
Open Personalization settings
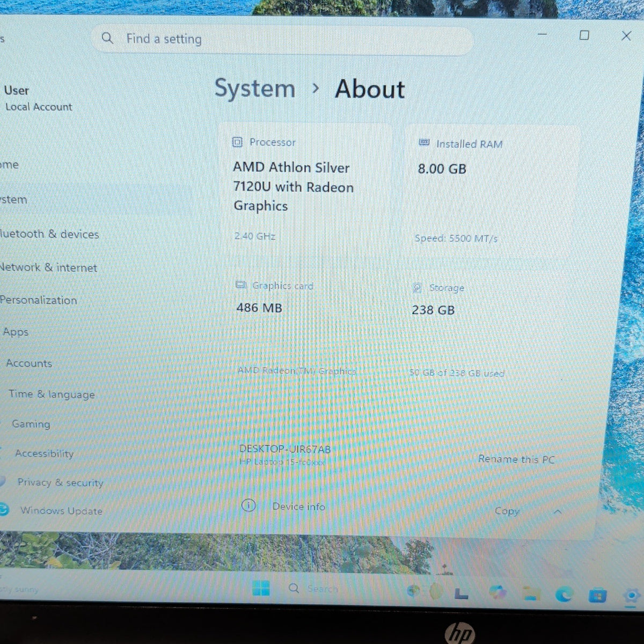pyautogui.click(x=38, y=300)
